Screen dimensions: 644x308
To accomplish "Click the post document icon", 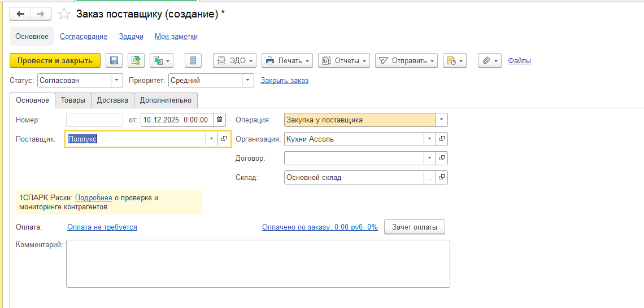I will click(136, 60).
